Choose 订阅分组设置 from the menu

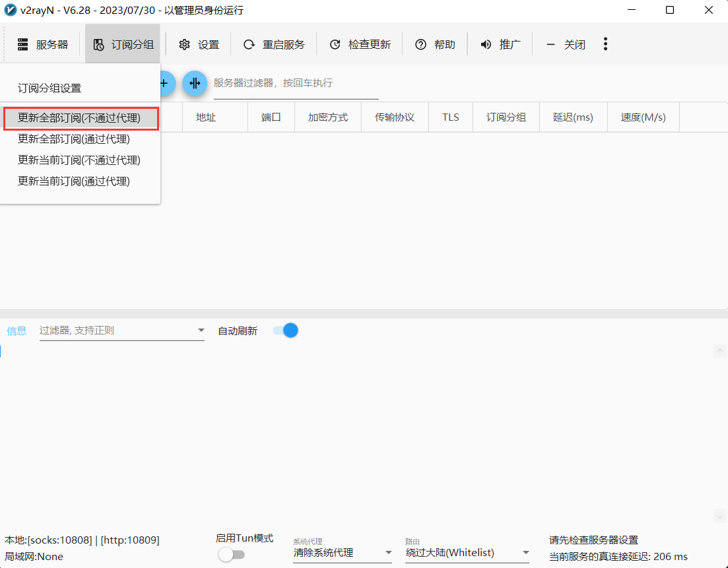50,88
